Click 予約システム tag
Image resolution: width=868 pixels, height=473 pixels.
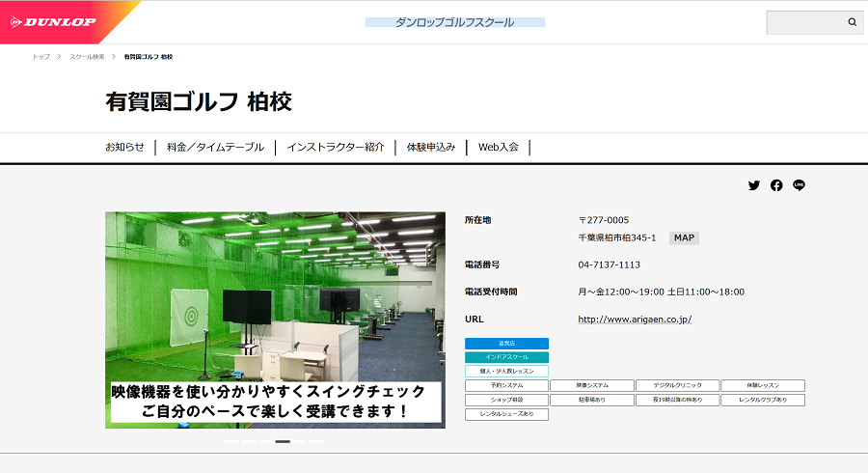[506, 385]
